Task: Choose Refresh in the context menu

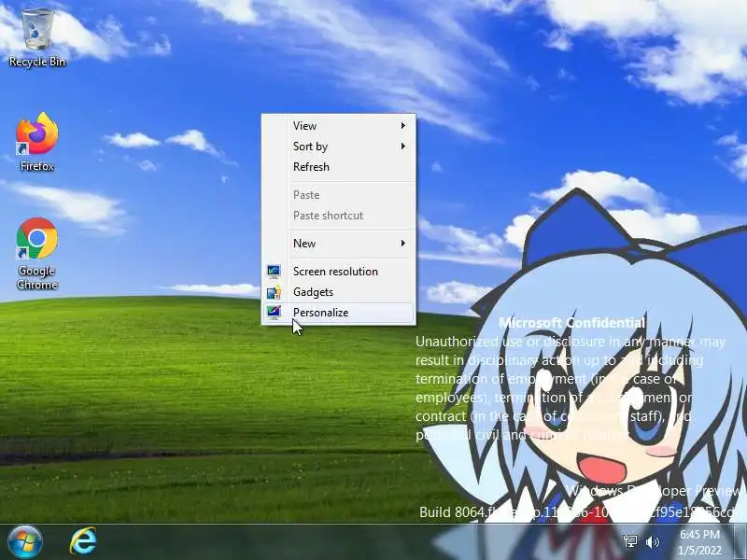Action: pyautogui.click(x=338, y=167)
